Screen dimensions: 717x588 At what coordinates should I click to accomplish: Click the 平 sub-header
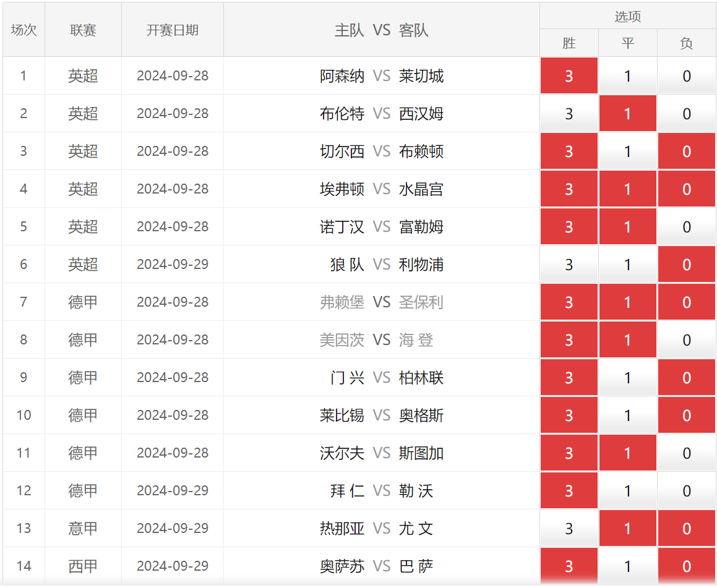(x=627, y=43)
